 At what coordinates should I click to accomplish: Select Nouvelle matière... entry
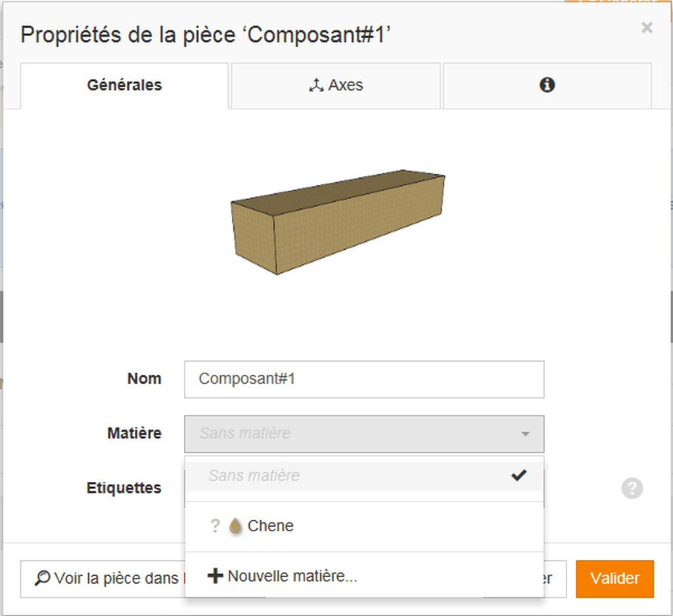[292, 577]
